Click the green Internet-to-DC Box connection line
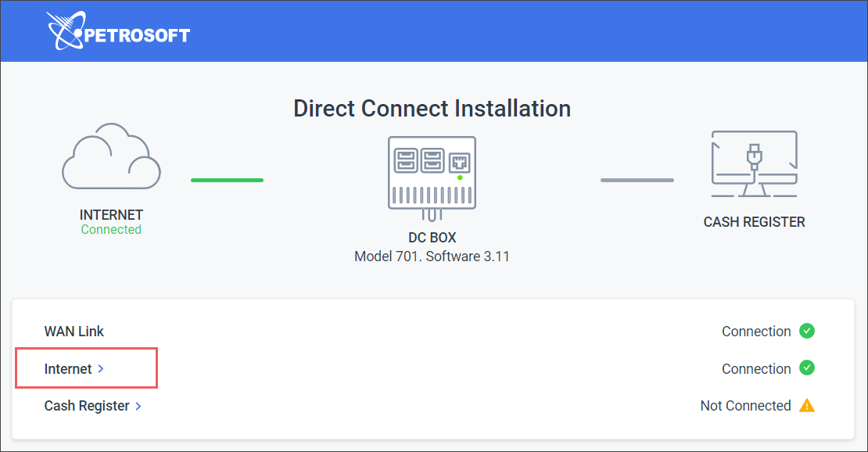 227,180
